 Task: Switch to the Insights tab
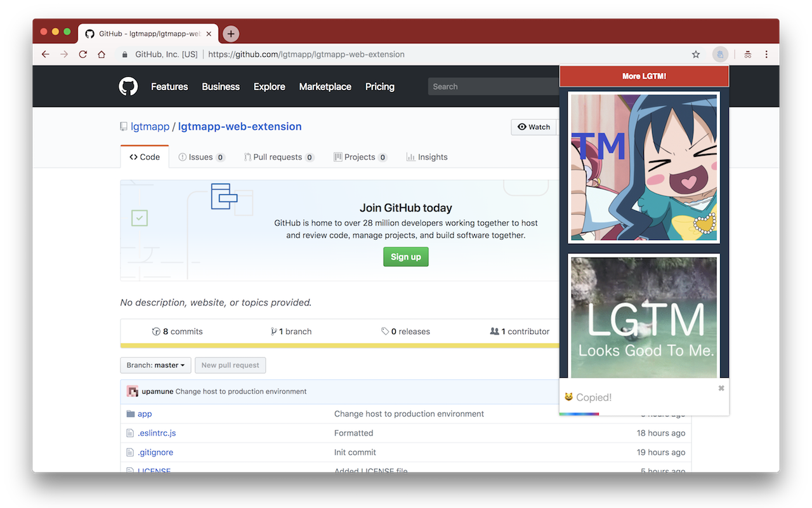[x=427, y=157]
